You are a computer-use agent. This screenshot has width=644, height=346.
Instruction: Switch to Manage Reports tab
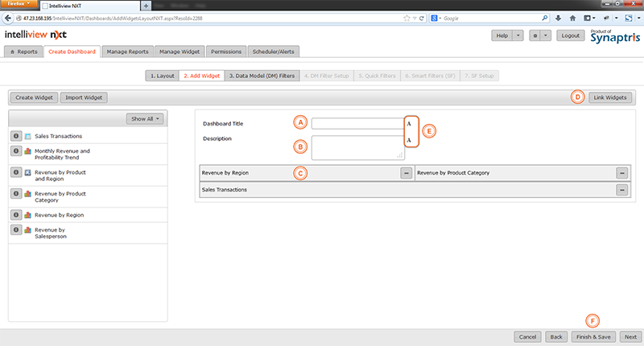[127, 51]
